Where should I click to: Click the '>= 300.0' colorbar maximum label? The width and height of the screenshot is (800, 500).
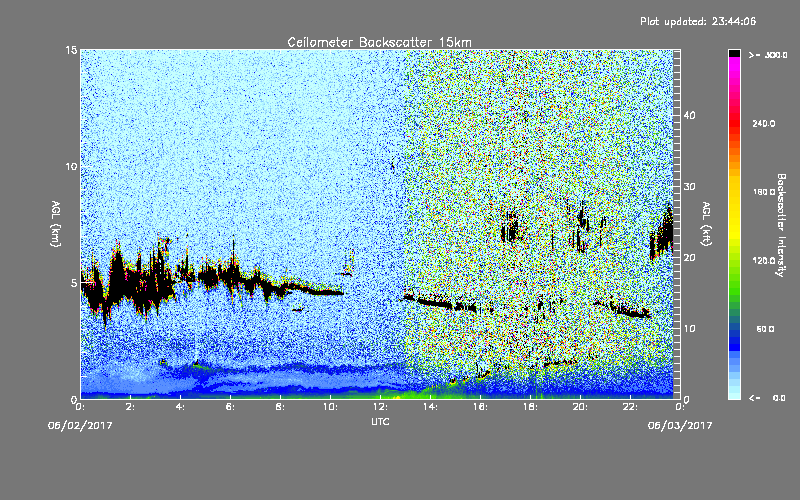768,55
